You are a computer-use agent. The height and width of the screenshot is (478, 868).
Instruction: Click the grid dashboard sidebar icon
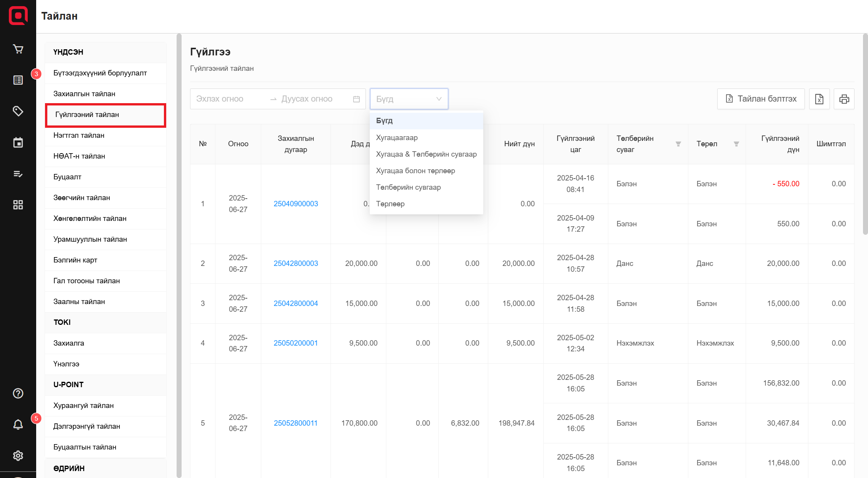coord(18,205)
